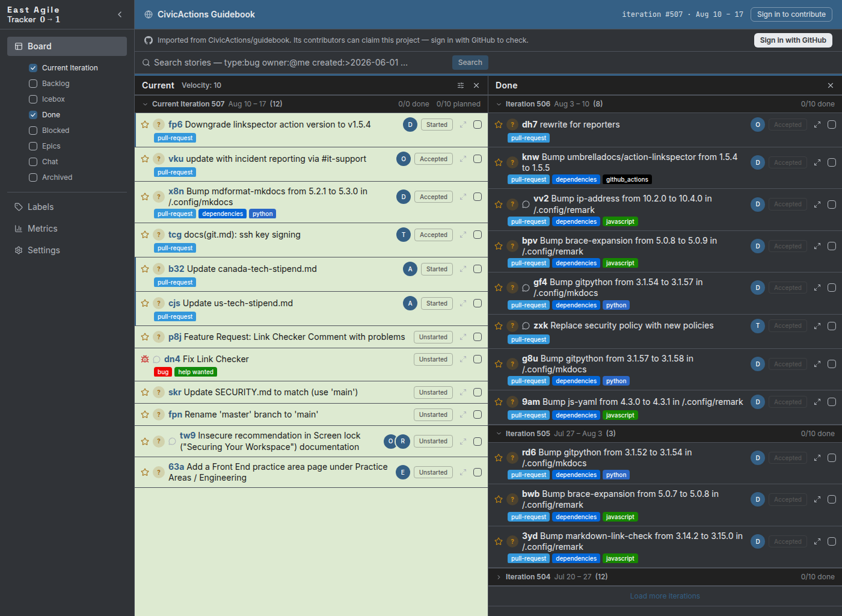Viewport: 842px width, 616px height.
Task: Open Current panel display settings icon
Action: [461, 85]
